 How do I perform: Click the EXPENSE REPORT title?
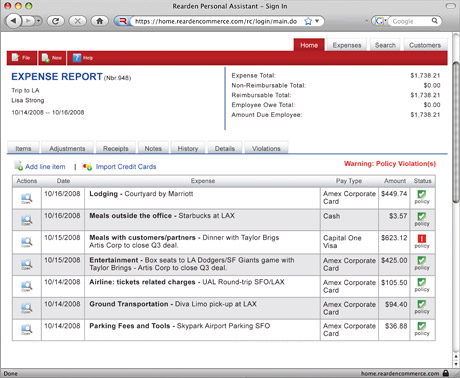(x=57, y=77)
